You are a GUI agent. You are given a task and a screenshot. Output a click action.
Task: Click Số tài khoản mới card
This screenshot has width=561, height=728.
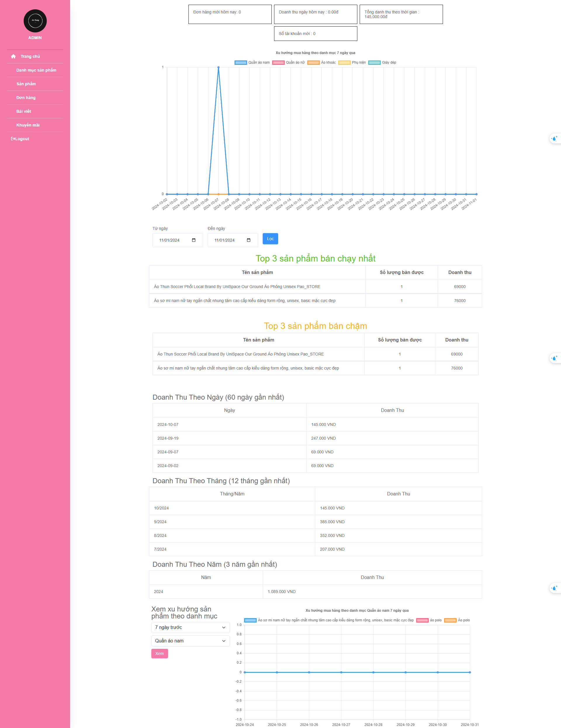point(316,34)
